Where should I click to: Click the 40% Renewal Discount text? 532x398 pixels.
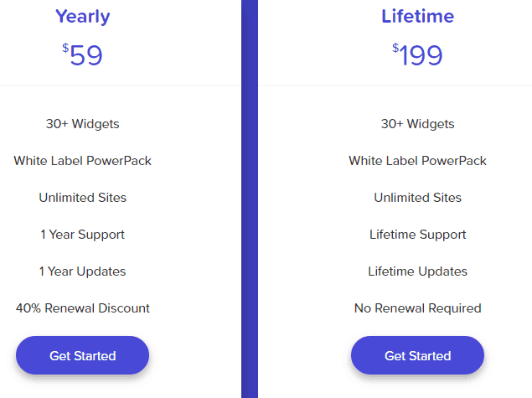82,308
